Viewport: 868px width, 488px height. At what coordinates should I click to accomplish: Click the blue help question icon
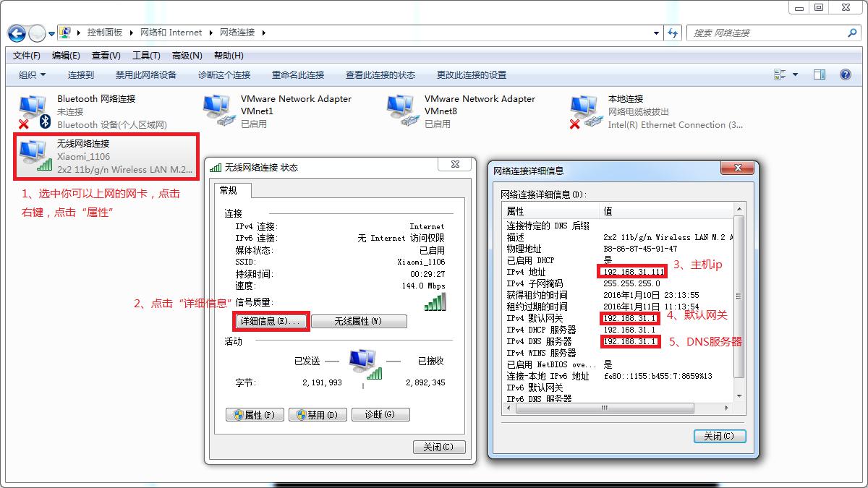tap(845, 74)
